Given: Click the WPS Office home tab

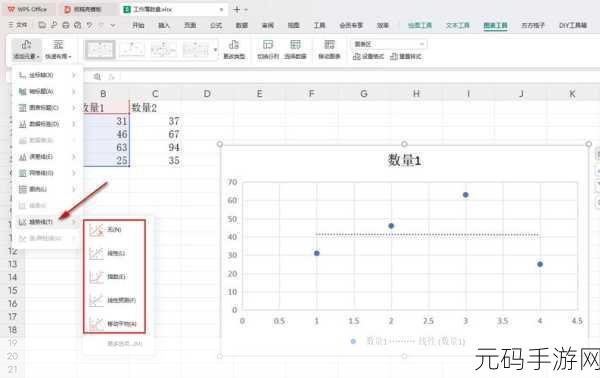Looking at the screenshot, I should (28, 9).
